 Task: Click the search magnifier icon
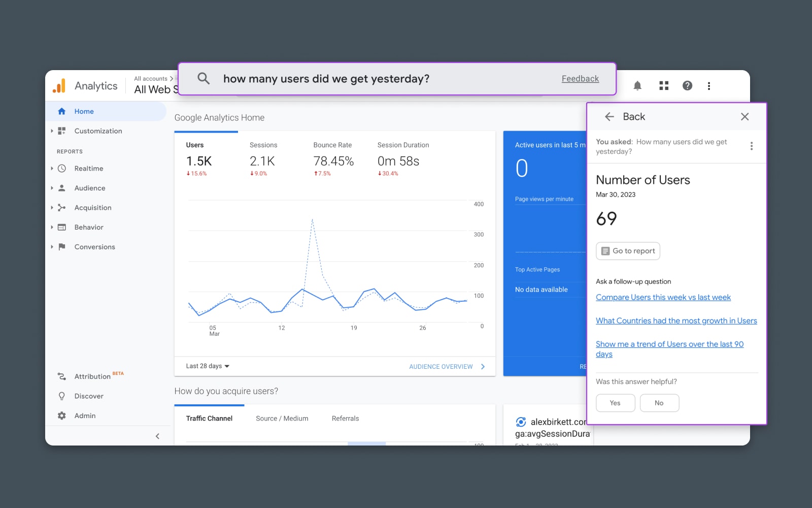pyautogui.click(x=204, y=78)
